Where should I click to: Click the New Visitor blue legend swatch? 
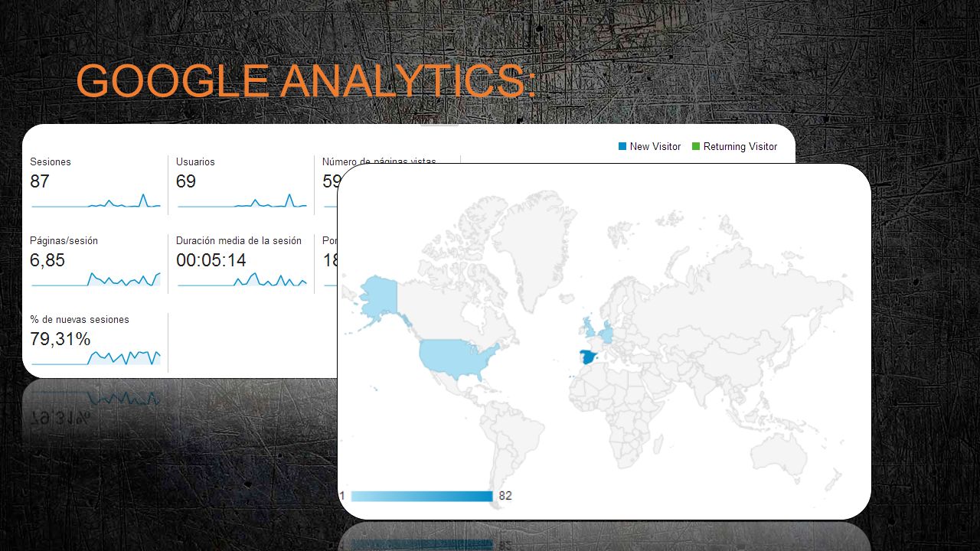[x=622, y=146]
